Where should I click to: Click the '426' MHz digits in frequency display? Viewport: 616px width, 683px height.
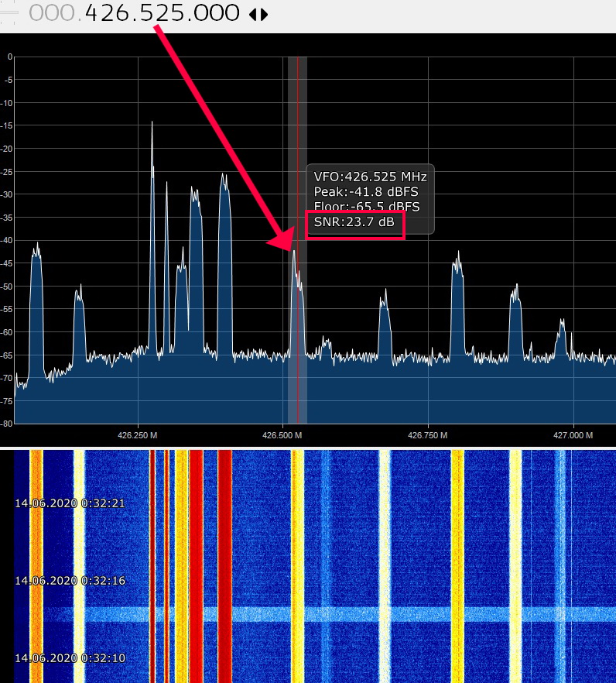pyautogui.click(x=105, y=12)
